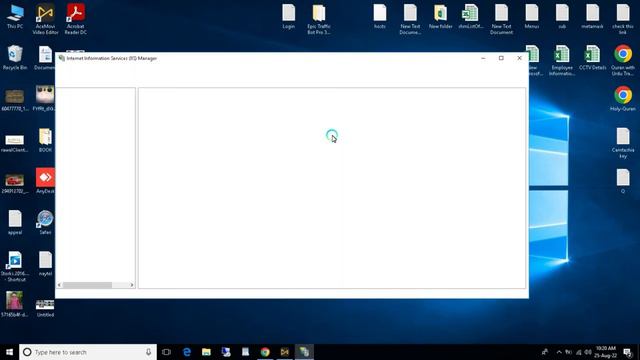
Task: Select the hosts file on desktop
Action: coord(380,17)
